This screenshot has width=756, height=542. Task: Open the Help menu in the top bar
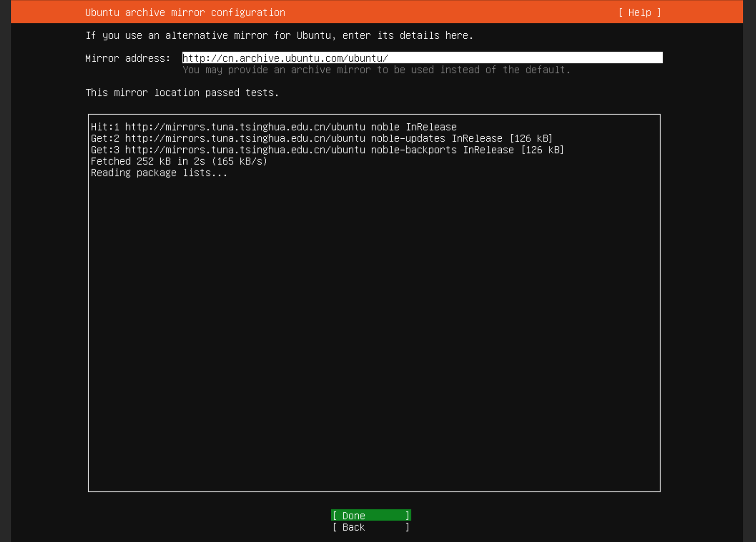click(639, 12)
